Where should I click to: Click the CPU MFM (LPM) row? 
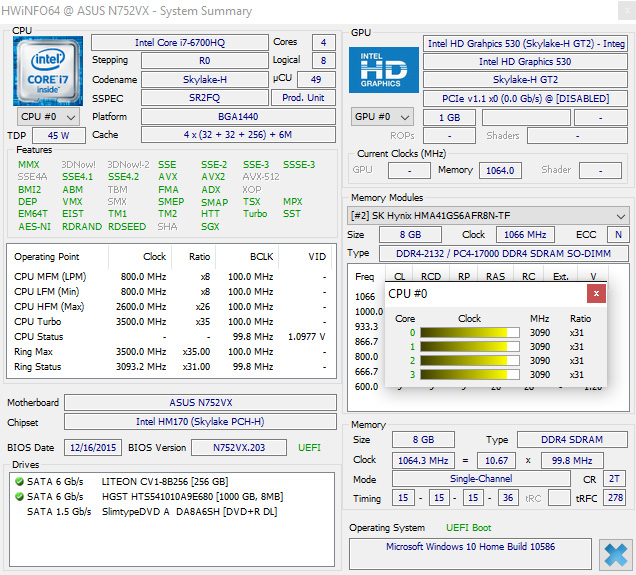click(171, 277)
